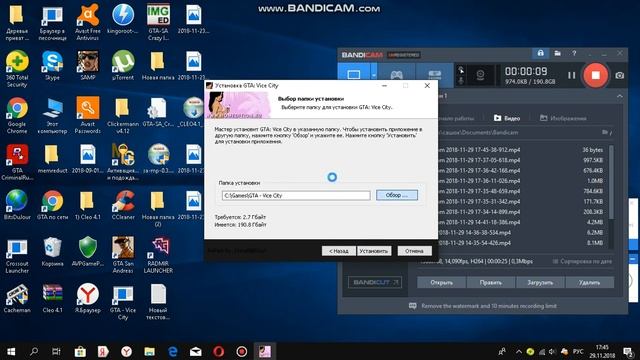The image size is (640, 360).
Task: Open the SAMP desktop icon
Action: pyautogui.click(x=88, y=65)
